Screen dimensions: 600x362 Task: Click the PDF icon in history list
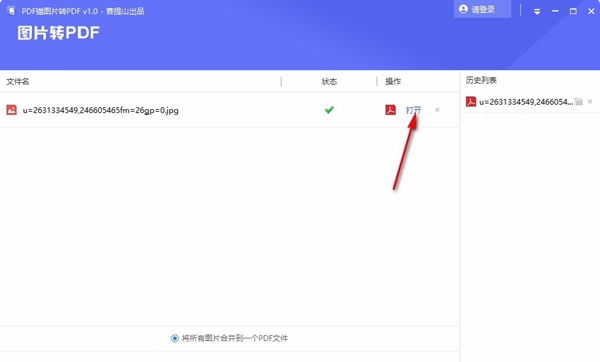pos(471,102)
